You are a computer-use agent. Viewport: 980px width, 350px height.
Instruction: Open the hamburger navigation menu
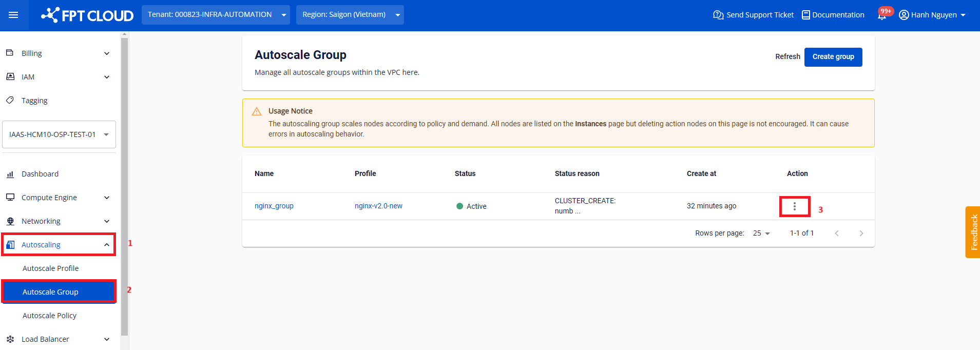coord(14,15)
